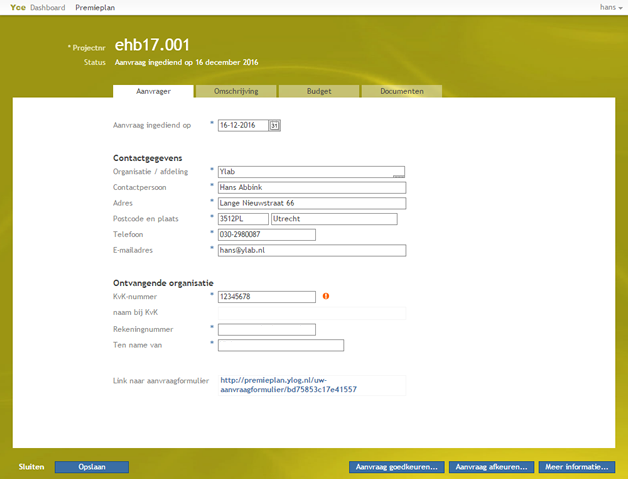Focus the KvK-nummer input field

[267, 297]
